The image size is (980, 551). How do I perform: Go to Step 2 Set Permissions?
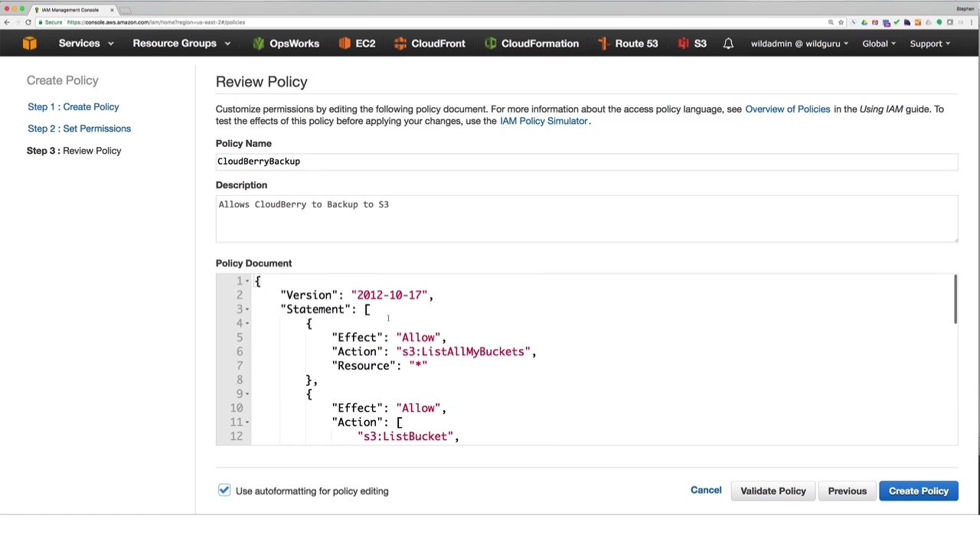tap(79, 129)
